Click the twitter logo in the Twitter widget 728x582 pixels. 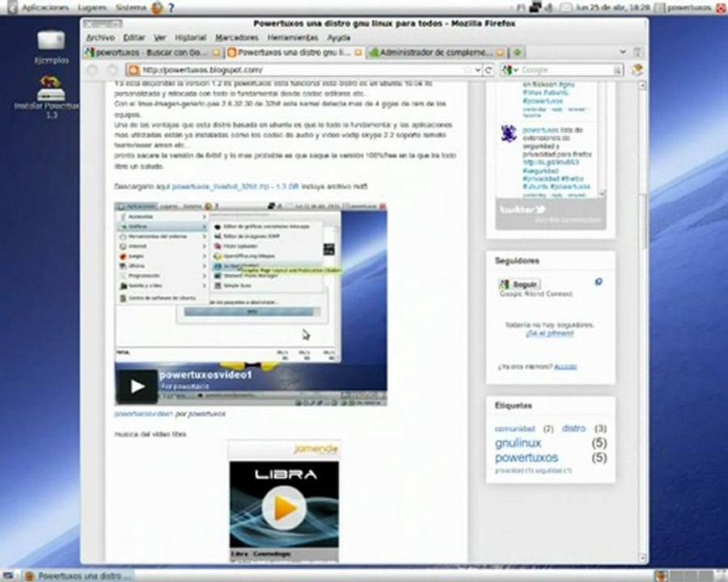coord(523,210)
